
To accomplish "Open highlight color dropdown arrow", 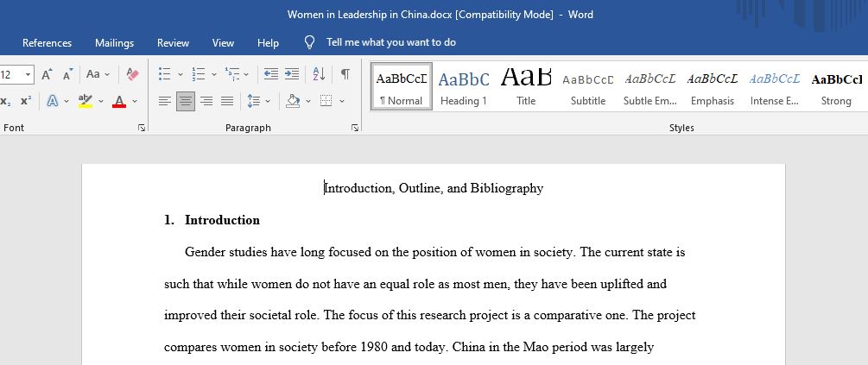I will click(101, 101).
